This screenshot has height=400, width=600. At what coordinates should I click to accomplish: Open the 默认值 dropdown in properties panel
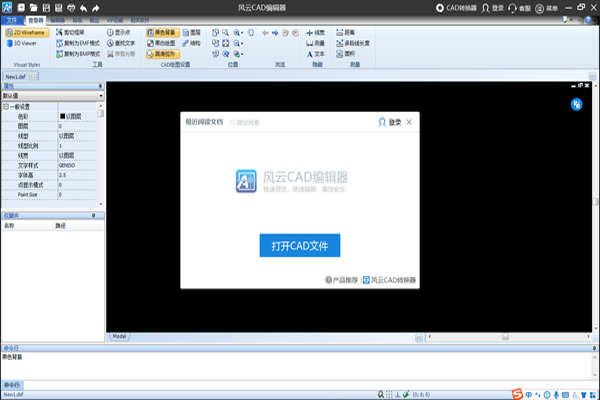[53, 96]
